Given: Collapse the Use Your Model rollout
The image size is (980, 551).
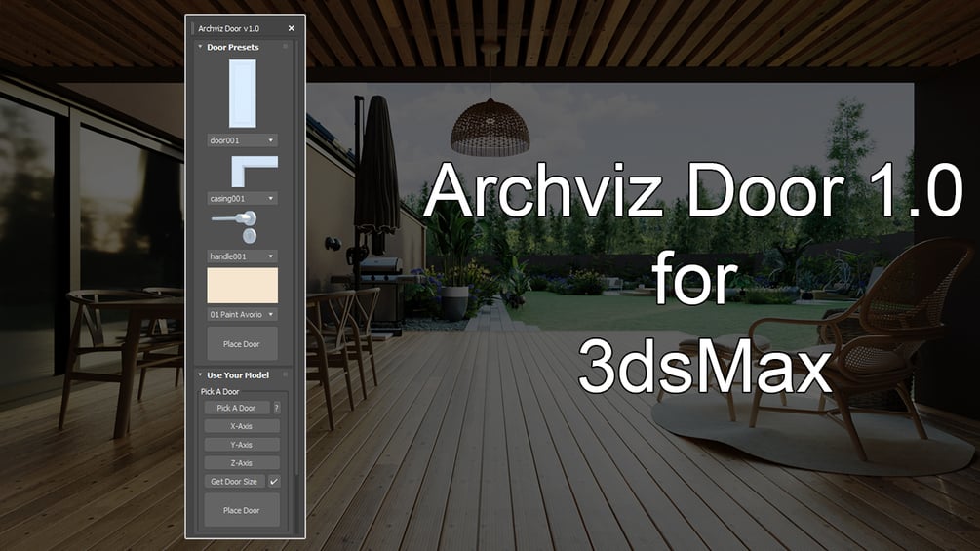Looking at the screenshot, I should coord(200,374).
